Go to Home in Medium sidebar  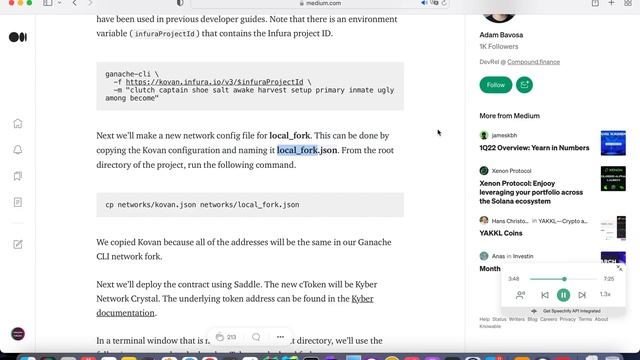pos(18,123)
